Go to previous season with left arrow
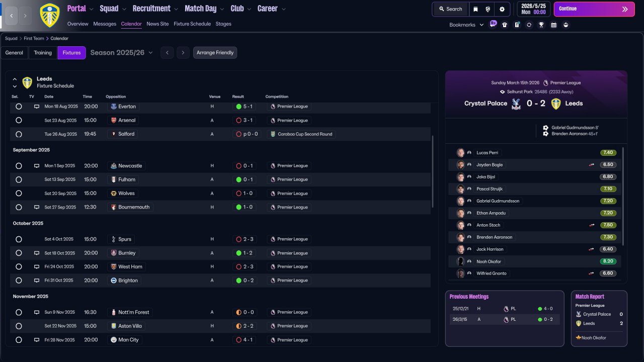 click(x=167, y=53)
